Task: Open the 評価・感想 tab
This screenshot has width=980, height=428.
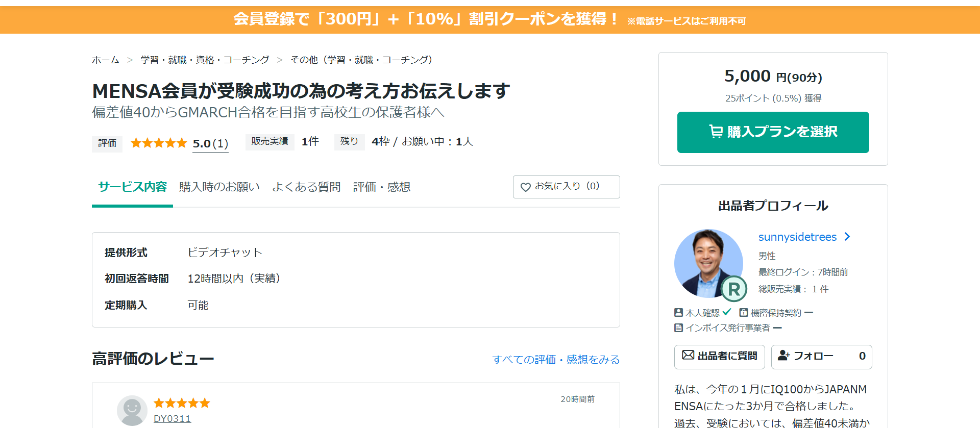Action: click(382, 187)
